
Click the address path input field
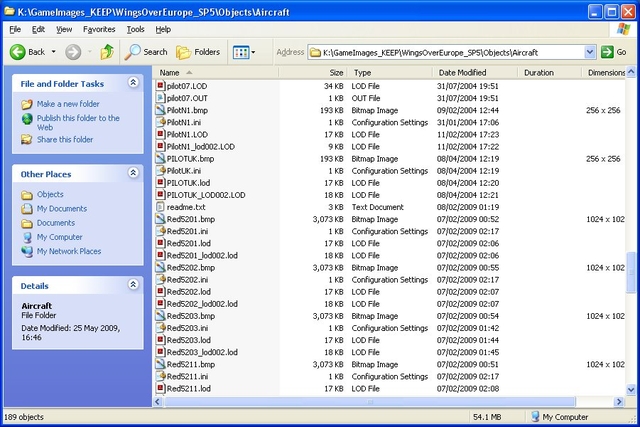coord(447,52)
